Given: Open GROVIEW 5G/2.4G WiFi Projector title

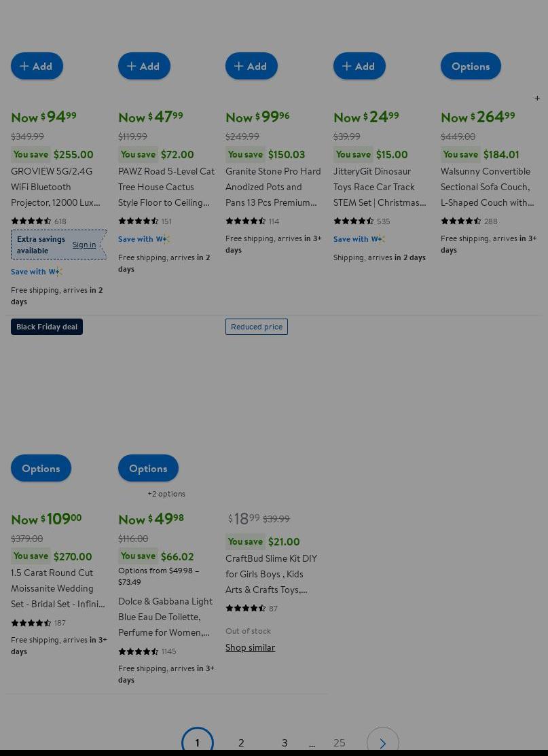Looking at the screenshot, I should pos(55,187).
